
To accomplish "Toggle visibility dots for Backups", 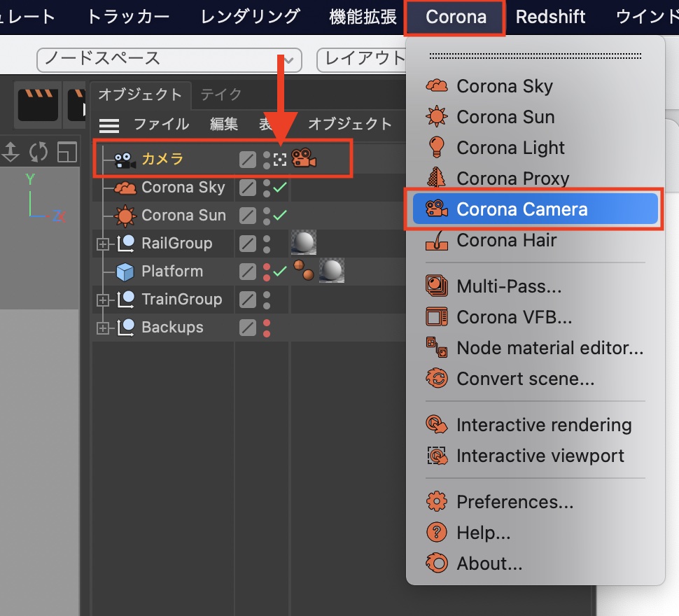I will pos(267,328).
